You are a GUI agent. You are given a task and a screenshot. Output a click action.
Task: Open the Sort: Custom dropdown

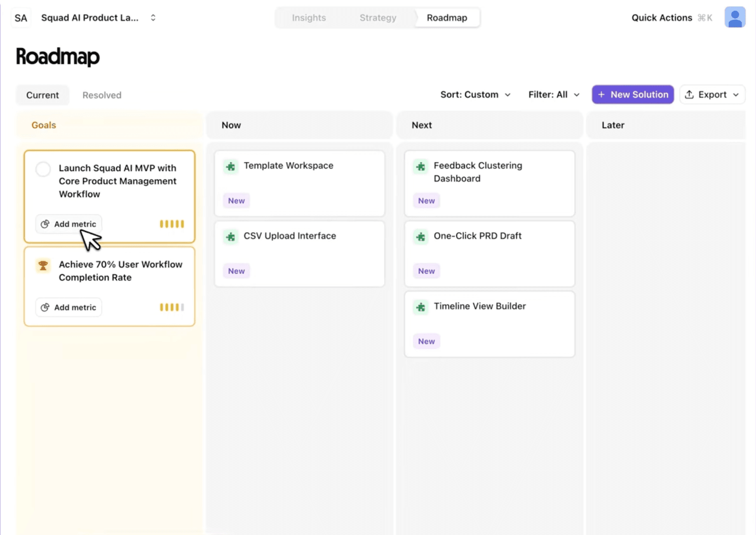click(x=475, y=94)
